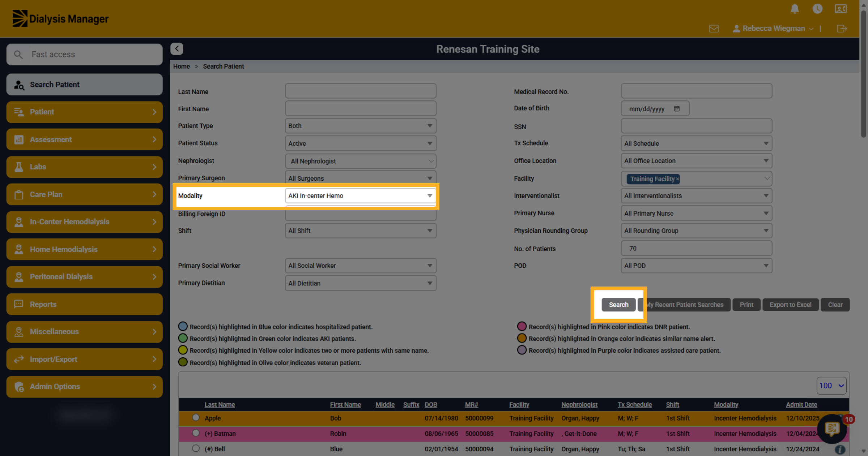Click the info icon on Bell row
868x456 pixels.
(840, 449)
